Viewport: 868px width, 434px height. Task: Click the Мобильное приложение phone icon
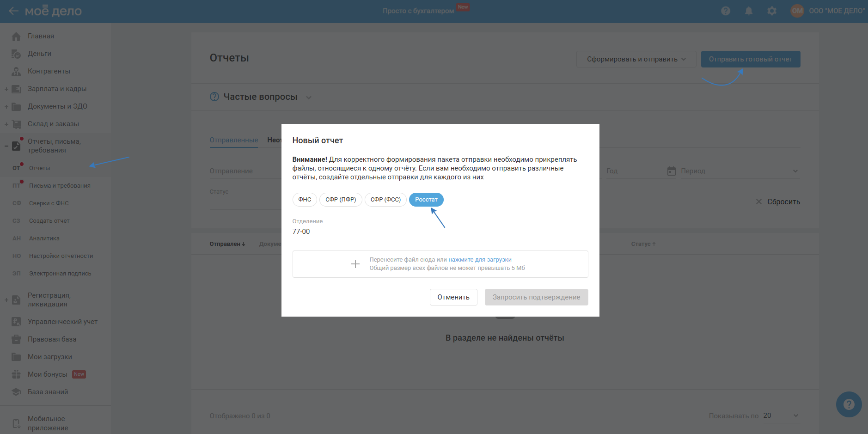pos(16,423)
